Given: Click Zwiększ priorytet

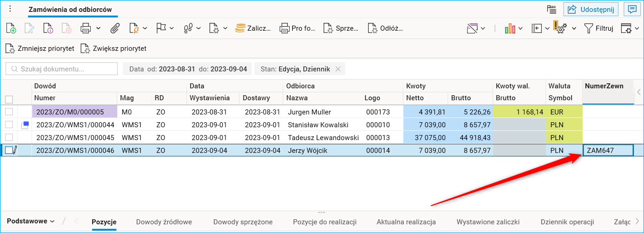Looking at the screenshot, I should pos(114,48).
